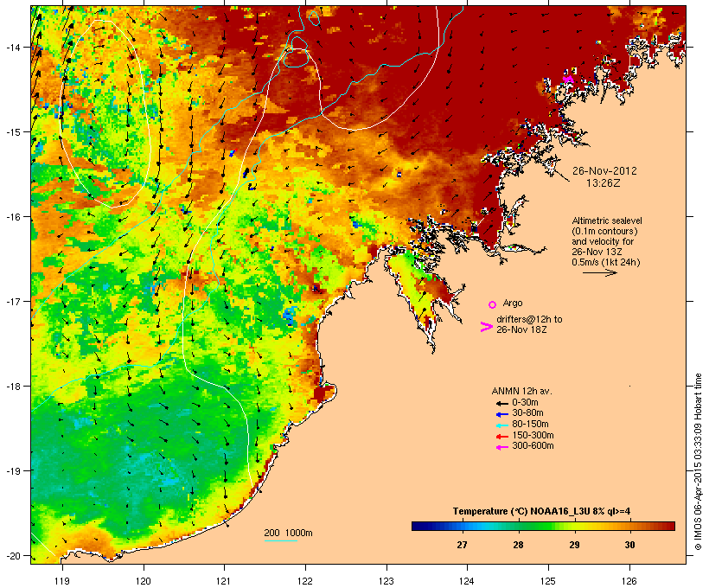Screen dimensions: 709x588
Task: Click the 200 1000m contour legend label
Action: 288,533
